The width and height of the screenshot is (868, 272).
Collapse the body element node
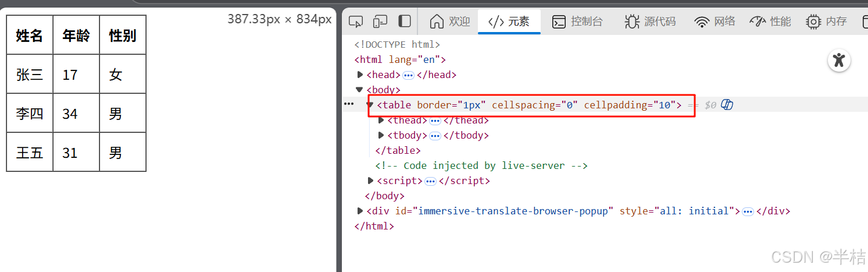coord(360,90)
